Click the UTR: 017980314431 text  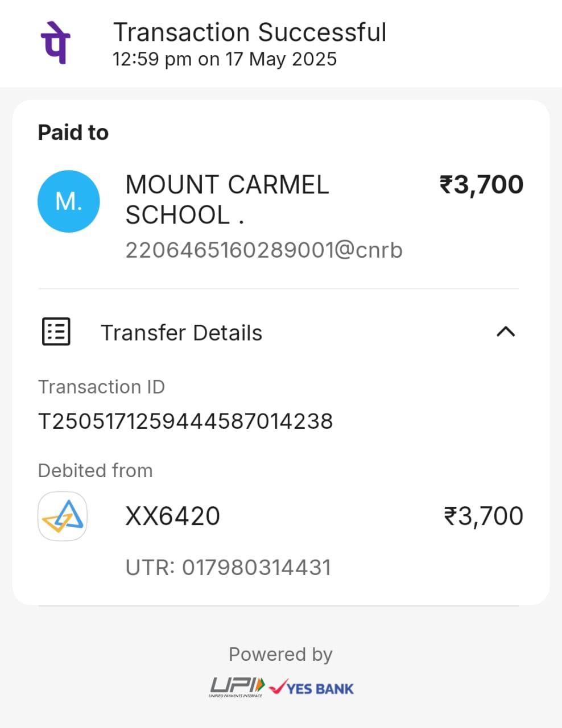click(228, 567)
